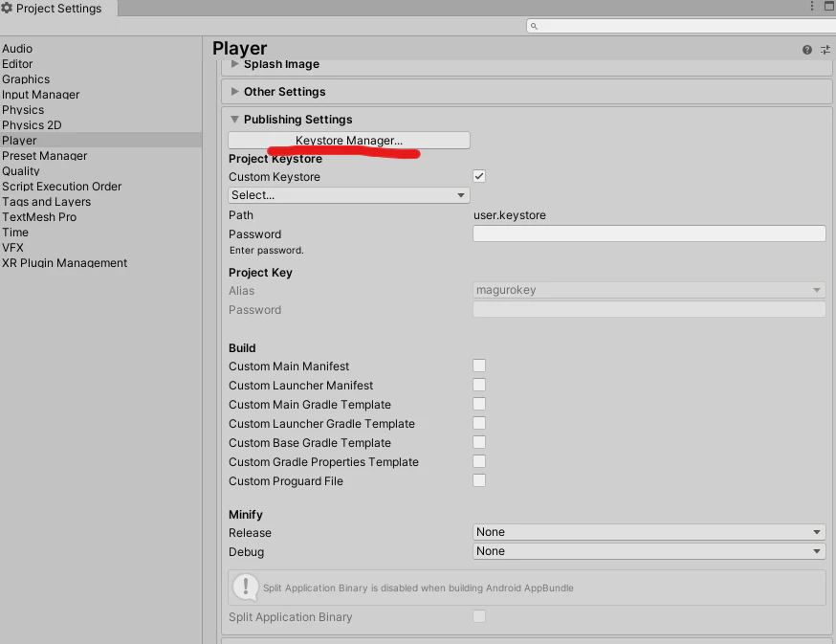Open Preset Manager settings
836x644 pixels.
point(44,156)
